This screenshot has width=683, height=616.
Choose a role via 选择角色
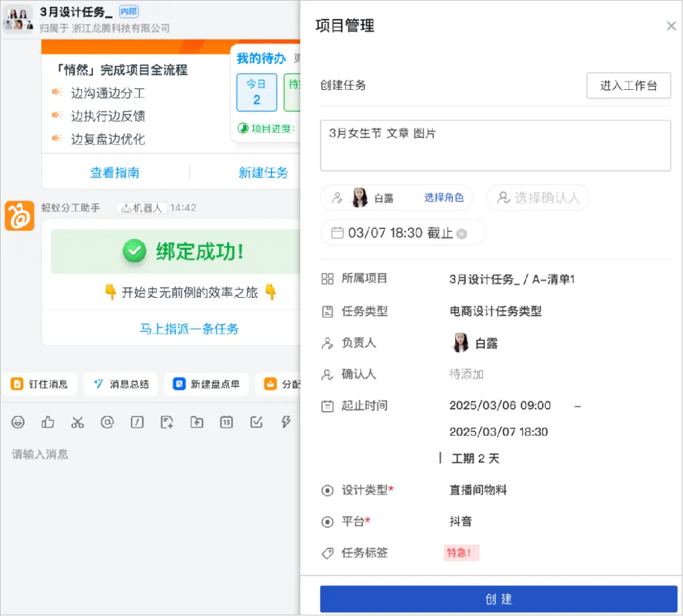[444, 198]
